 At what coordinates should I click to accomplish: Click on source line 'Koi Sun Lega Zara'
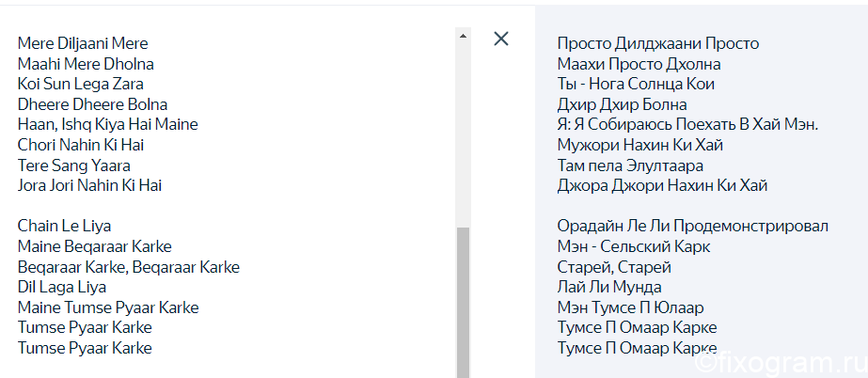(81, 84)
